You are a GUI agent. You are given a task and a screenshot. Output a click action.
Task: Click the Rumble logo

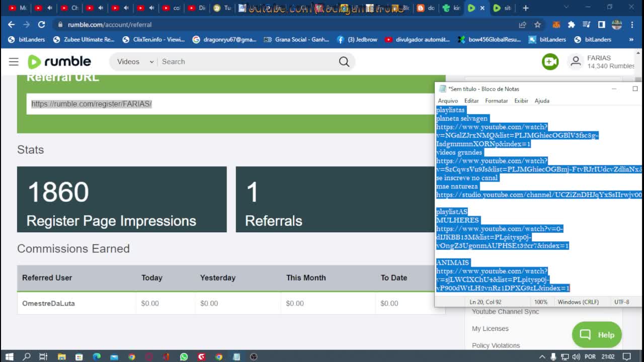[x=59, y=61]
